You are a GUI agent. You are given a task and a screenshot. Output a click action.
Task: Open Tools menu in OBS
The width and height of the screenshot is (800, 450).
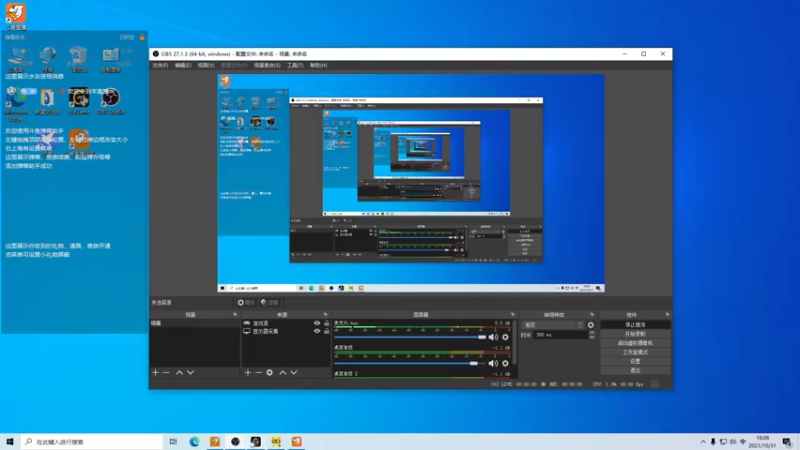coord(295,65)
